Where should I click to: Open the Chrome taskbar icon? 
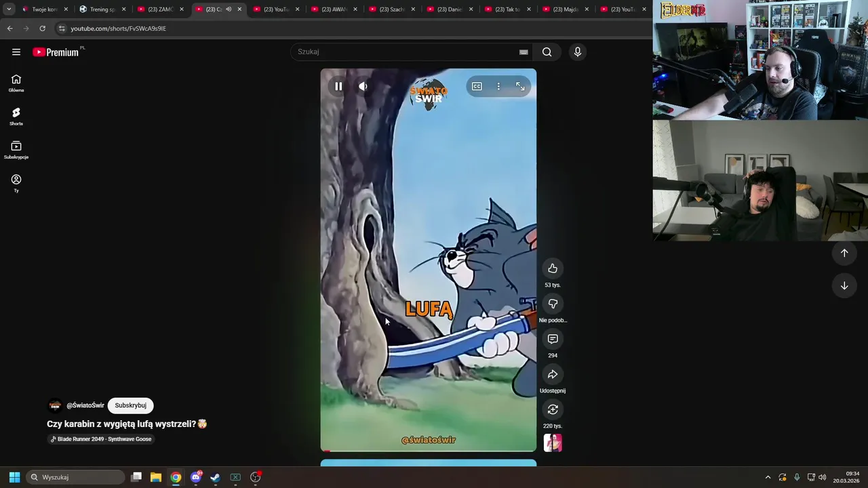(176, 477)
